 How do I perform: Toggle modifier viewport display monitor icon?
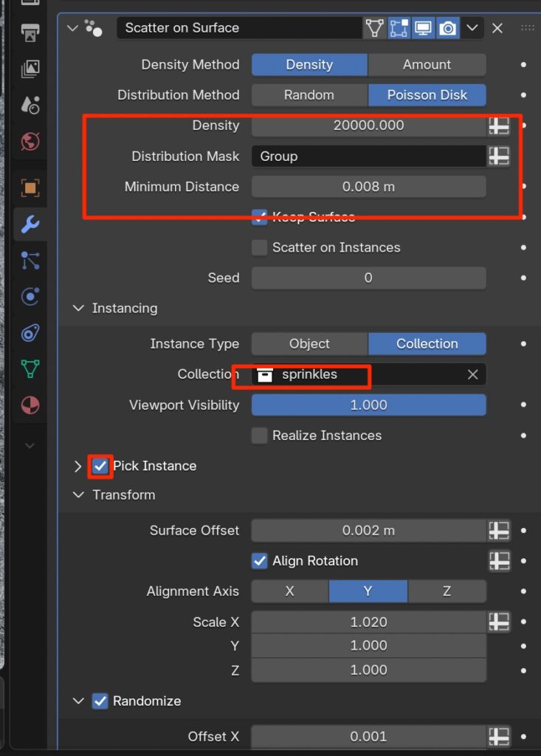pyautogui.click(x=423, y=28)
